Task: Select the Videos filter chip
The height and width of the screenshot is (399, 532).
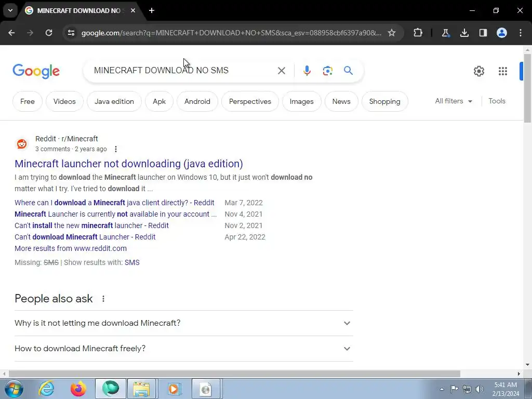Action: tap(64, 101)
